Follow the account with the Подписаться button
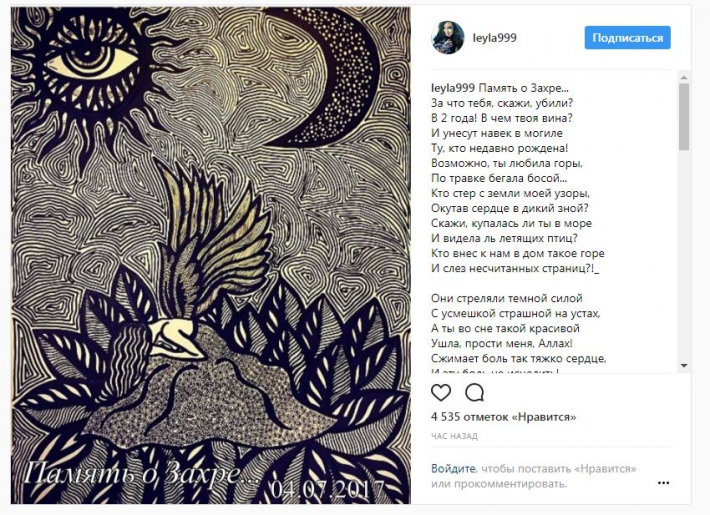 coord(627,38)
